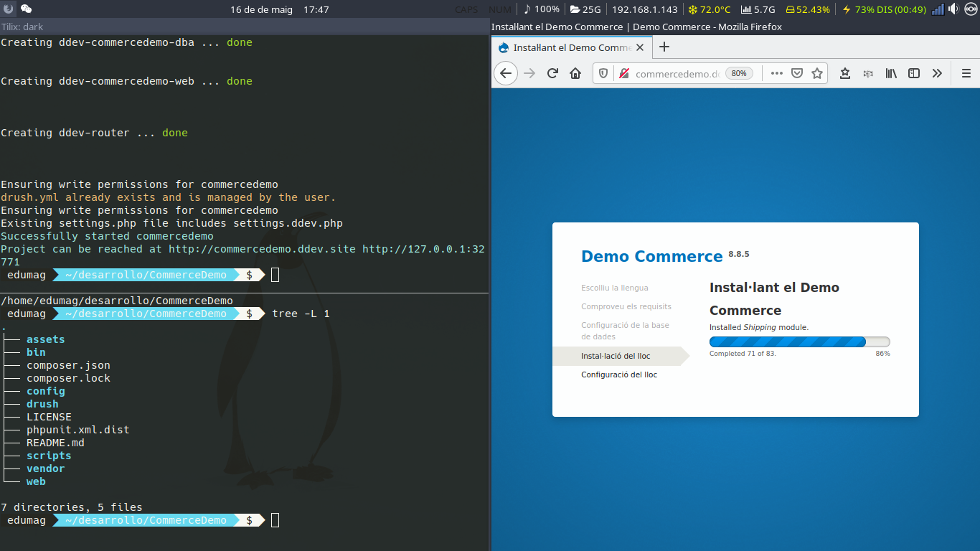Click the 'tree -L 1' command text
Image resolution: width=980 pixels, height=551 pixels.
pos(301,314)
